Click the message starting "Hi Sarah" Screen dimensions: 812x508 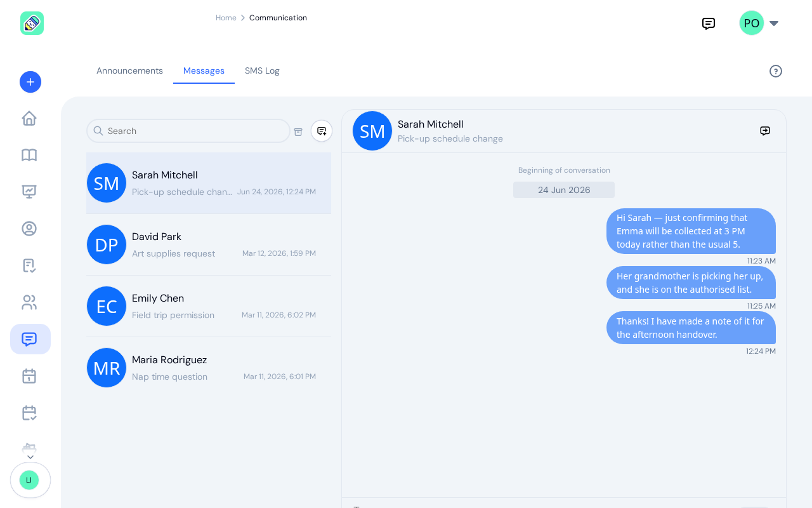click(691, 231)
